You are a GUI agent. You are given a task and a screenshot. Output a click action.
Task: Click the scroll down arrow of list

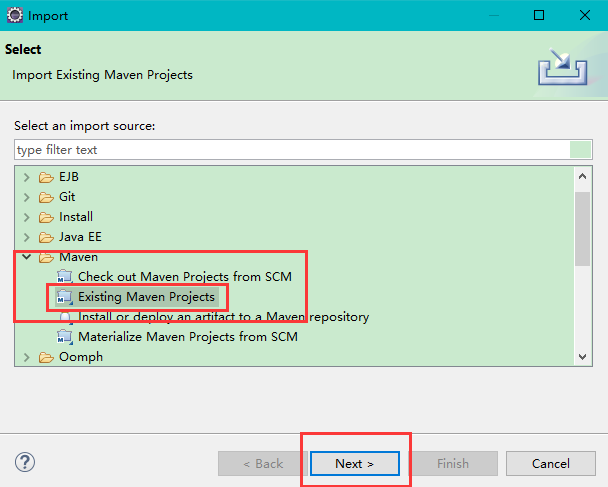coord(582,357)
